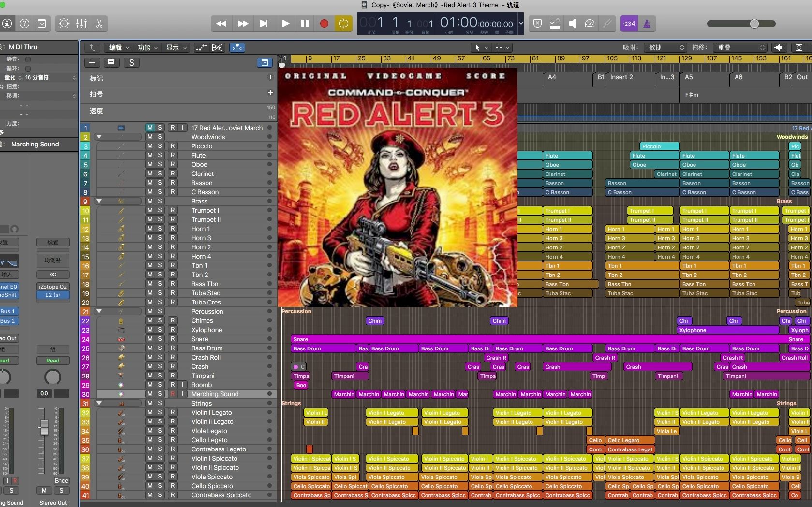The height and width of the screenshot is (507, 812).
Task: Click the Read automation button on Stereo Out strip
Action: [x=53, y=361]
